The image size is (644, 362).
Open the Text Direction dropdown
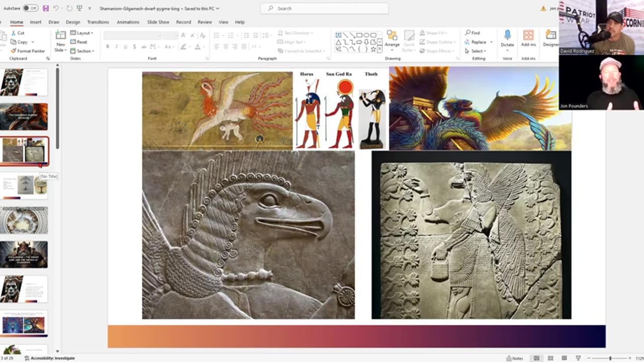295,33
